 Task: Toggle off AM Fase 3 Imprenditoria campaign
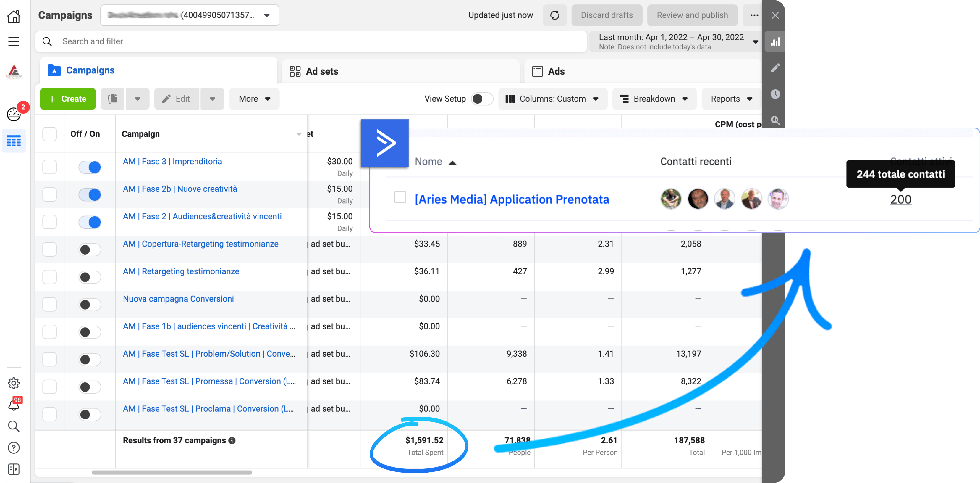tap(90, 167)
